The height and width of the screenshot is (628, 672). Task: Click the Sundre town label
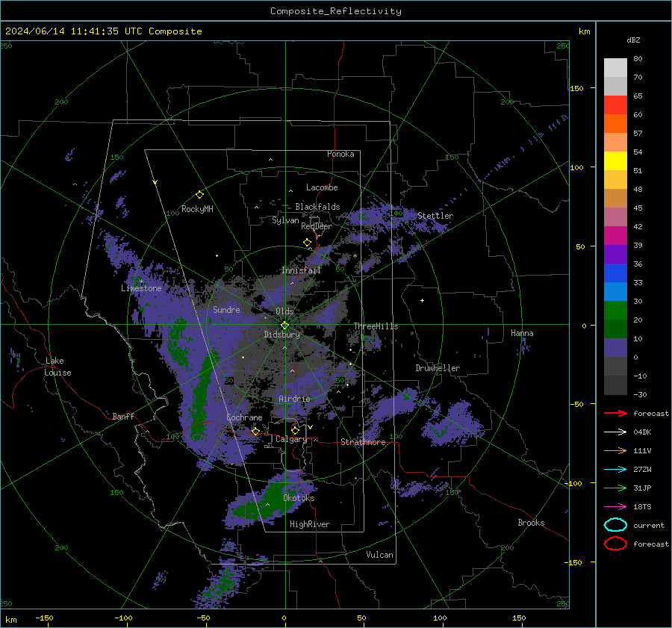tap(226, 310)
